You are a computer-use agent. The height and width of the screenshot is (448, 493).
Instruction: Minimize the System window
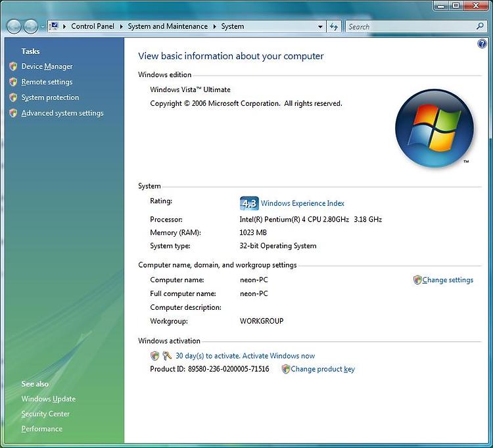click(x=442, y=5)
